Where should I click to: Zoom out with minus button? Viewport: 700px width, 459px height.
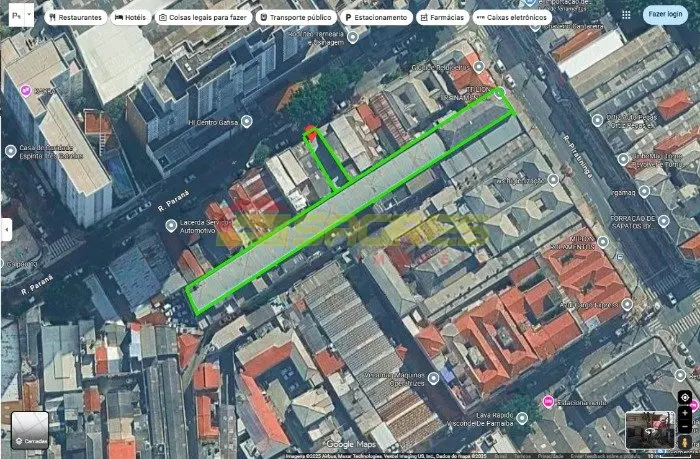[x=684, y=426]
